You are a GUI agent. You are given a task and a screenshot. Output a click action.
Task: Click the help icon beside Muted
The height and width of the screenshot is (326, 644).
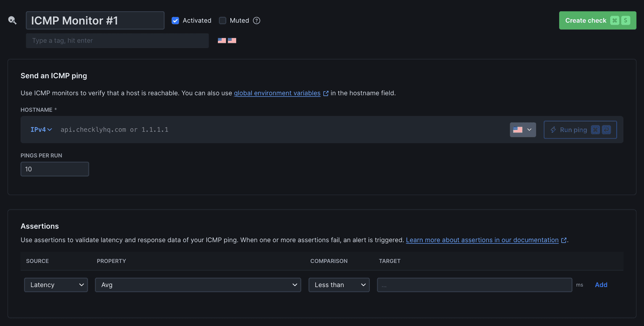coord(257,20)
